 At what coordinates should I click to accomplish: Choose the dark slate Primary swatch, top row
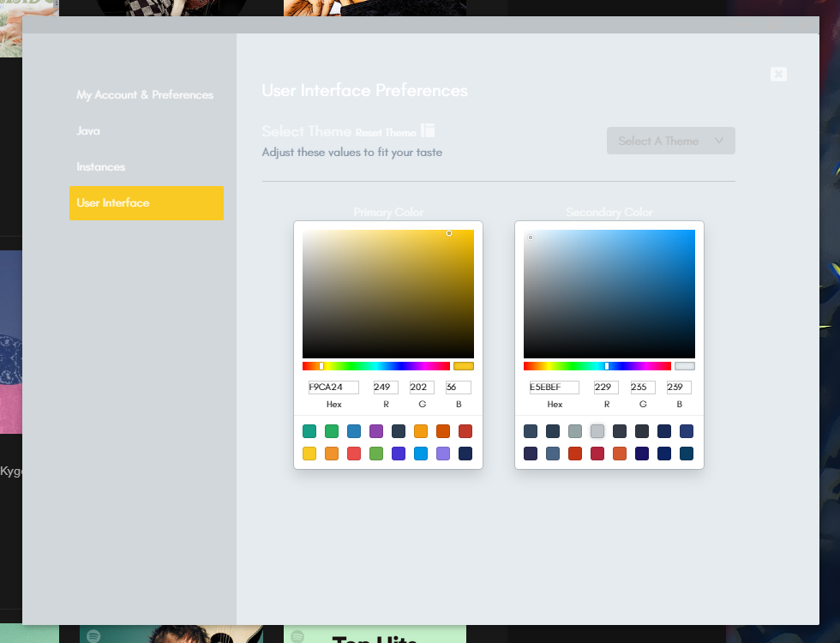coord(399,430)
